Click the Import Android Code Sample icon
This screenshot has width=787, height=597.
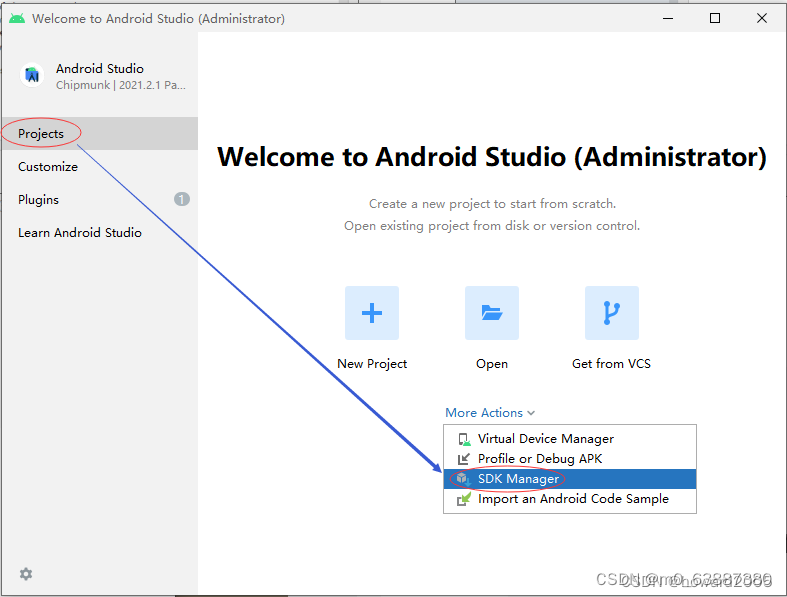tap(464, 499)
